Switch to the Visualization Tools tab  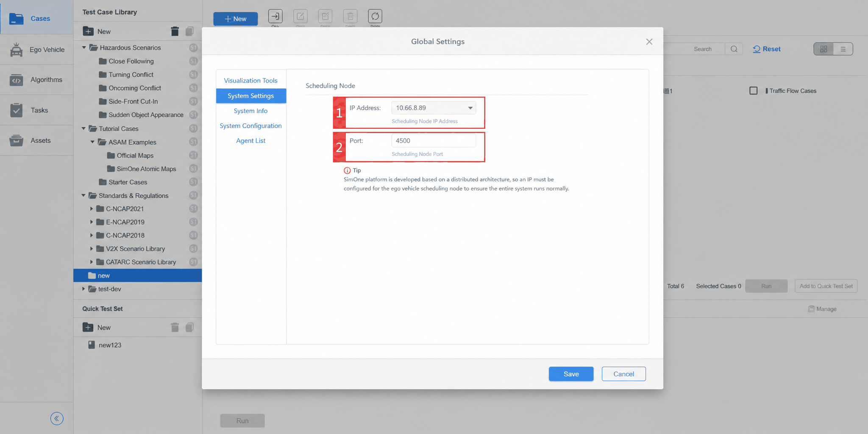coord(251,81)
